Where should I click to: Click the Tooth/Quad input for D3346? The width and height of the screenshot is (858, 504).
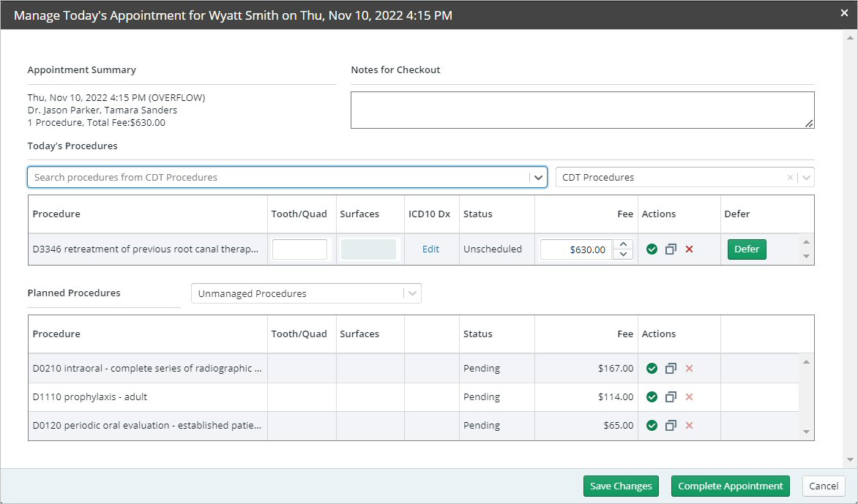click(300, 249)
